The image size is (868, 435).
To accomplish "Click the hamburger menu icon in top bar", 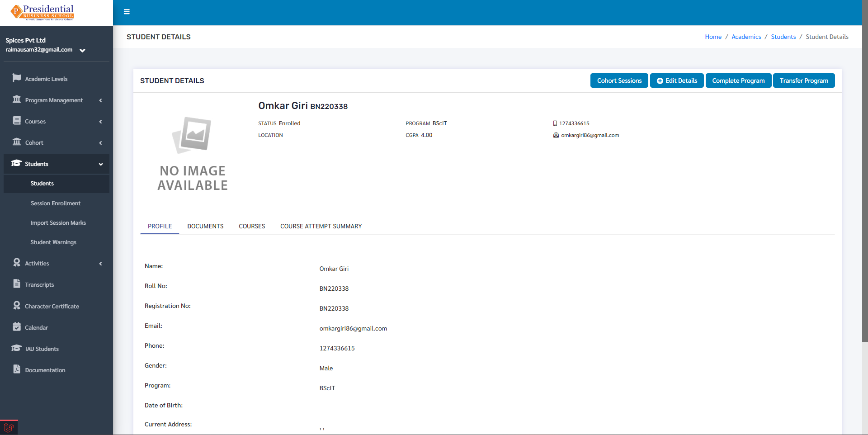I will (x=127, y=12).
